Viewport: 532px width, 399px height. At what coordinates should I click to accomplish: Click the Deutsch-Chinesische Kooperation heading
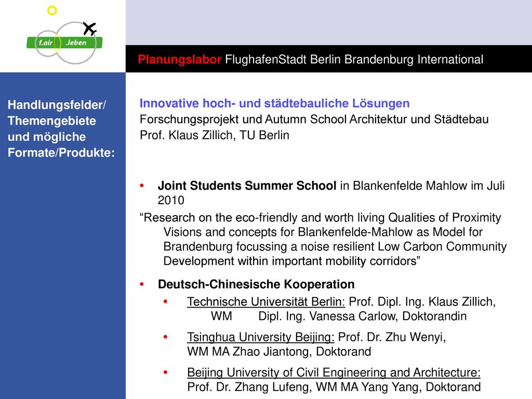pyautogui.click(x=256, y=284)
